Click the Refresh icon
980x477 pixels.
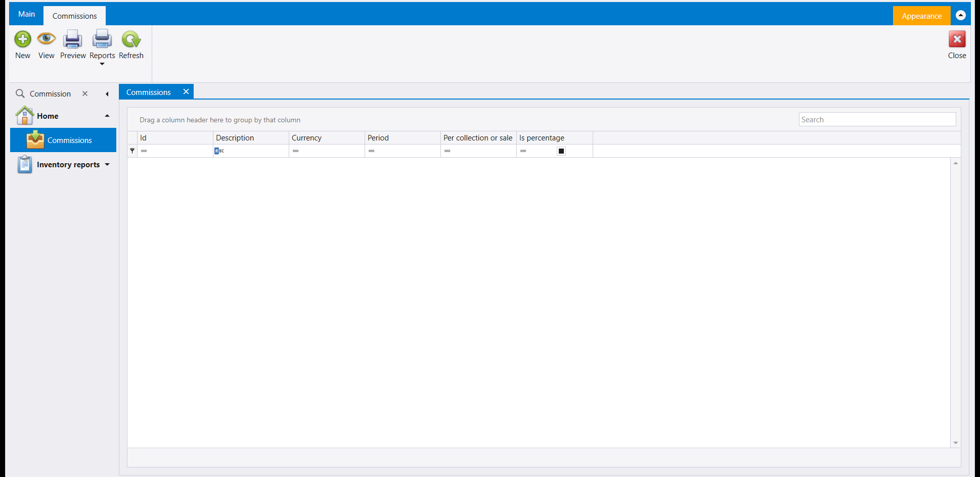(131, 39)
